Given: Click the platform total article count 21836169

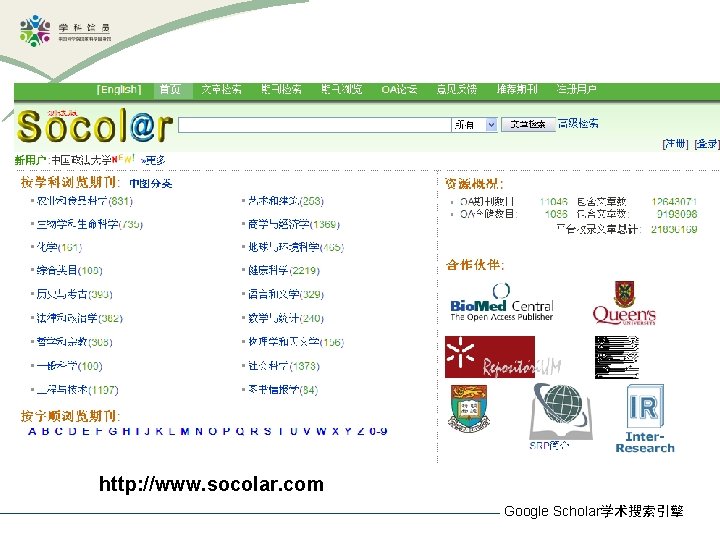Looking at the screenshot, I should click(x=674, y=229).
